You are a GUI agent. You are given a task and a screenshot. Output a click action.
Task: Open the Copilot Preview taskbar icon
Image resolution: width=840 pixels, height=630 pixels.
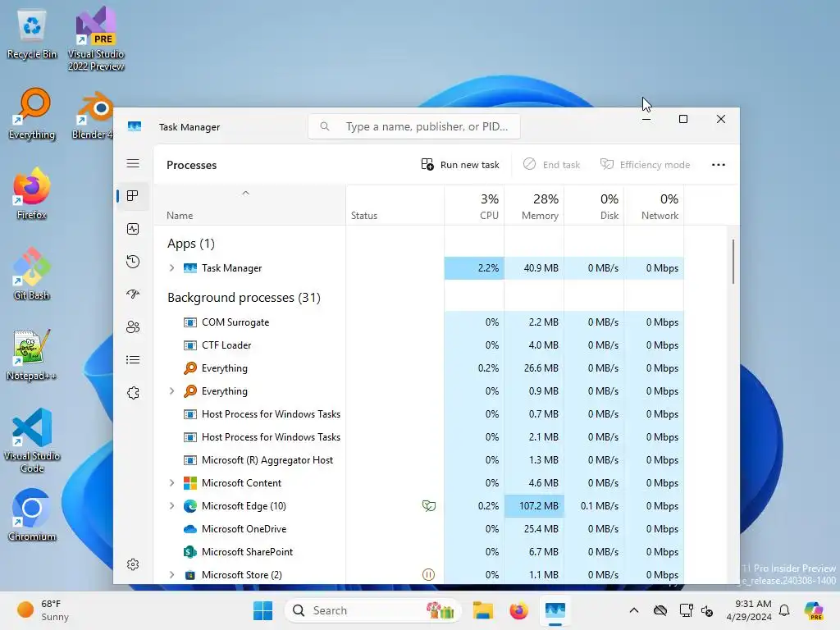814,610
